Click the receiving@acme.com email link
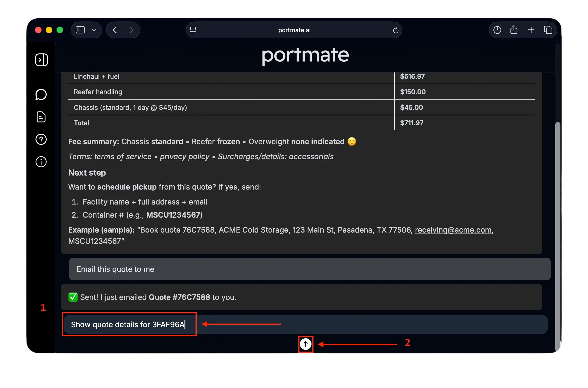 (453, 230)
